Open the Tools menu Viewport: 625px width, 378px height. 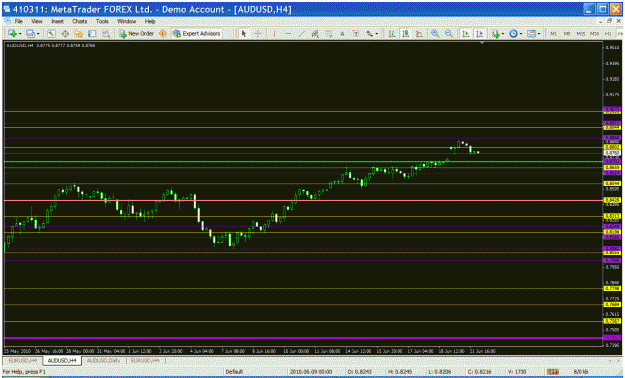pos(102,21)
